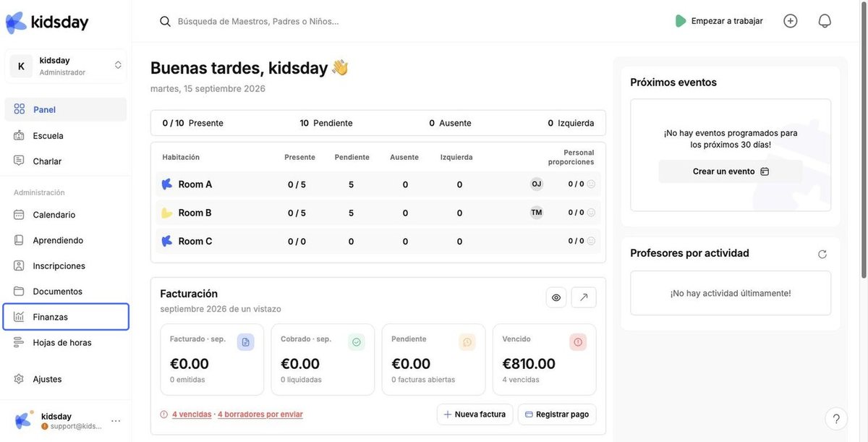
Task: Click the Finanzas chart icon
Action: (x=19, y=317)
